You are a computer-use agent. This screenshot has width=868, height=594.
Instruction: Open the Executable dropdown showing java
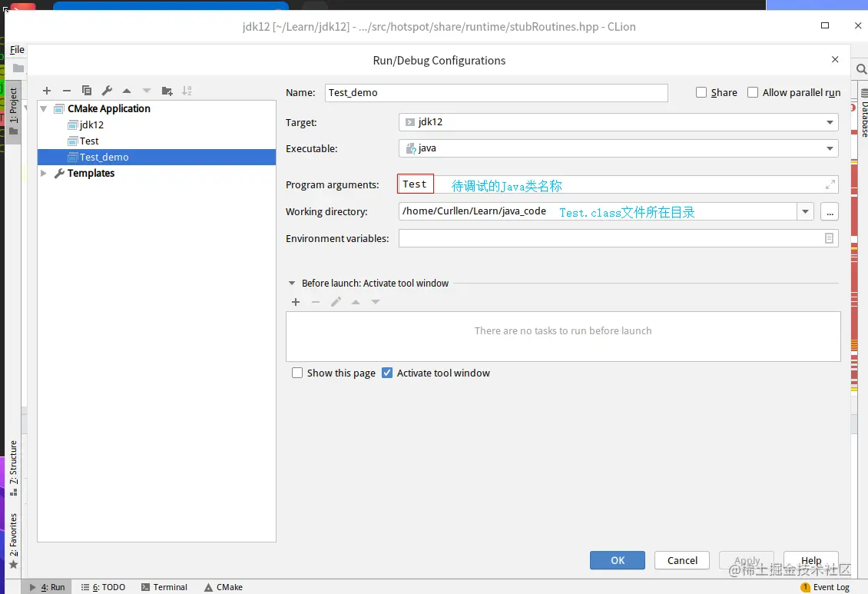(618, 148)
